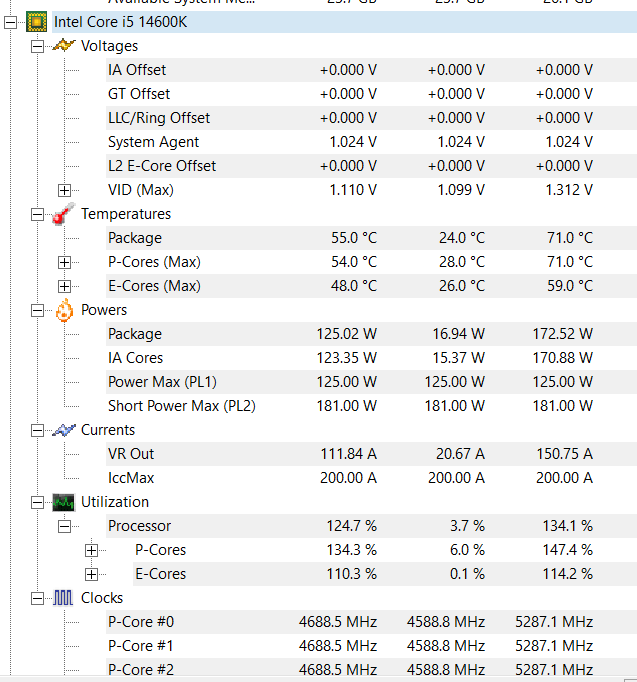This screenshot has width=637, height=682.
Task: Collapse the Clocks section
Action: 37,598
